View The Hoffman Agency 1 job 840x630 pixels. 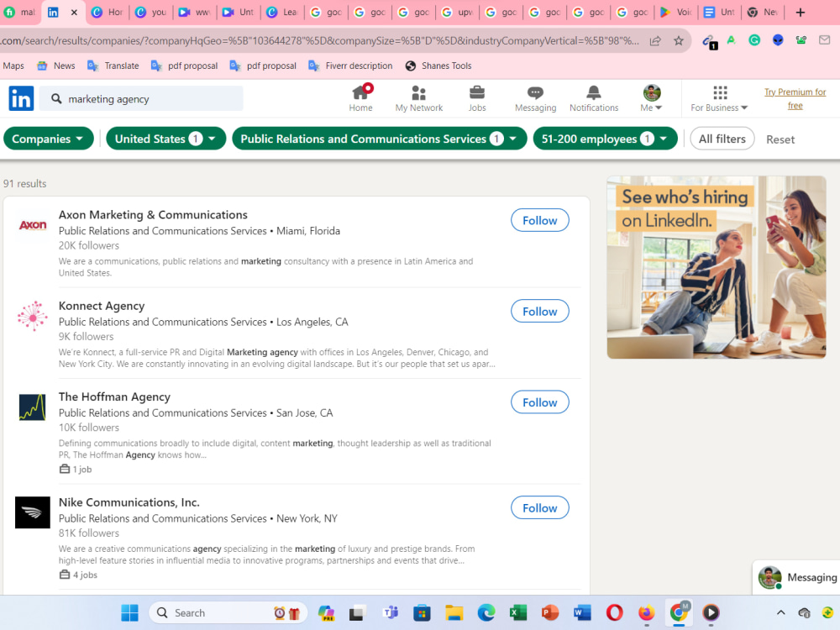[x=76, y=470]
